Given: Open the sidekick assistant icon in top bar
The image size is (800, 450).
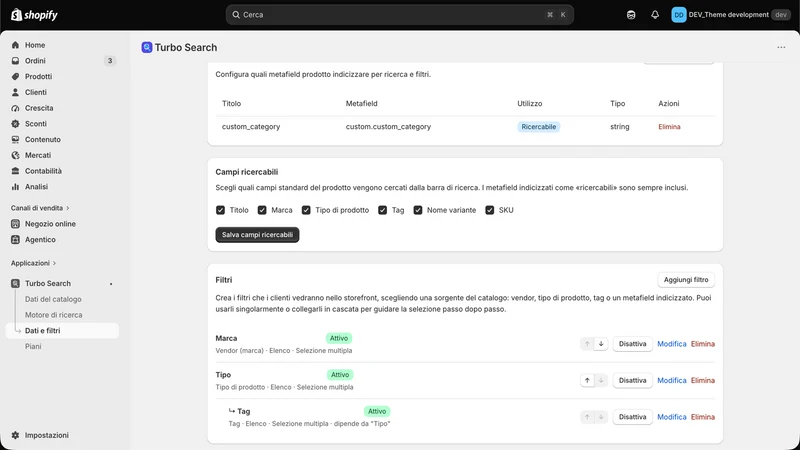Looking at the screenshot, I should pyautogui.click(x=631, y=15).
